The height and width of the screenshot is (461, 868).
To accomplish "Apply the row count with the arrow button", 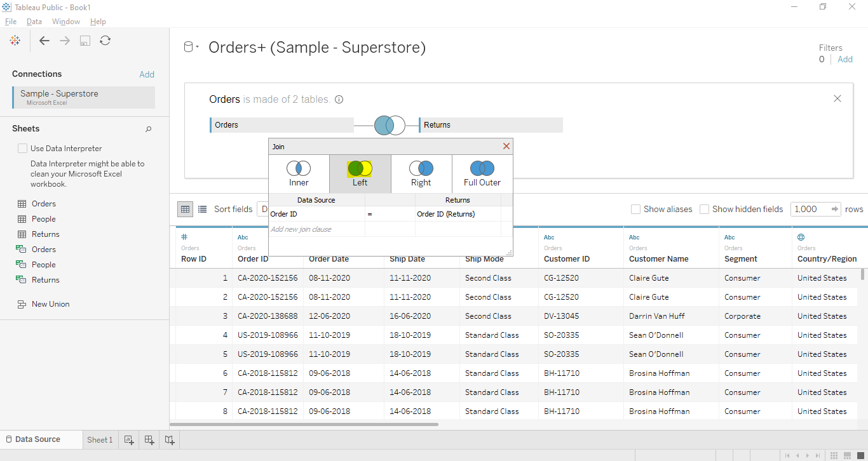I will [834, 209].
